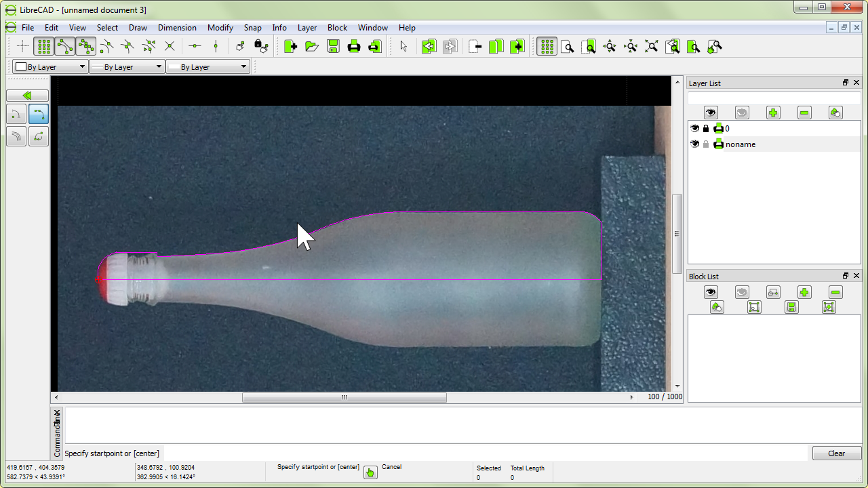Select the noname layer row

774,144
